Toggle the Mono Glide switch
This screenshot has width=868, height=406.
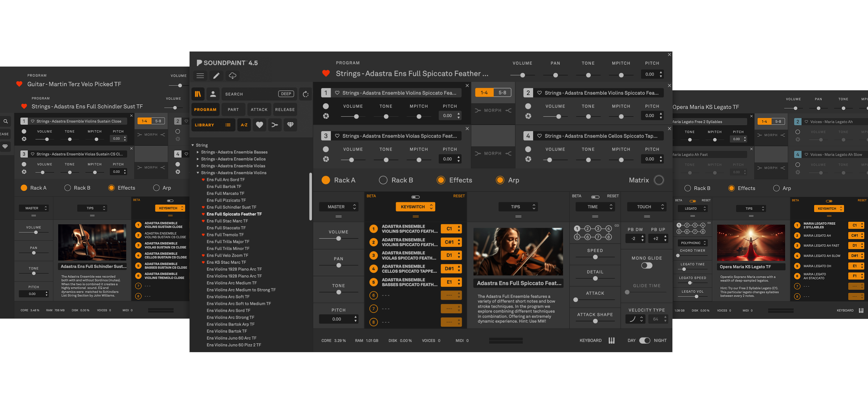tap(647, 265)
